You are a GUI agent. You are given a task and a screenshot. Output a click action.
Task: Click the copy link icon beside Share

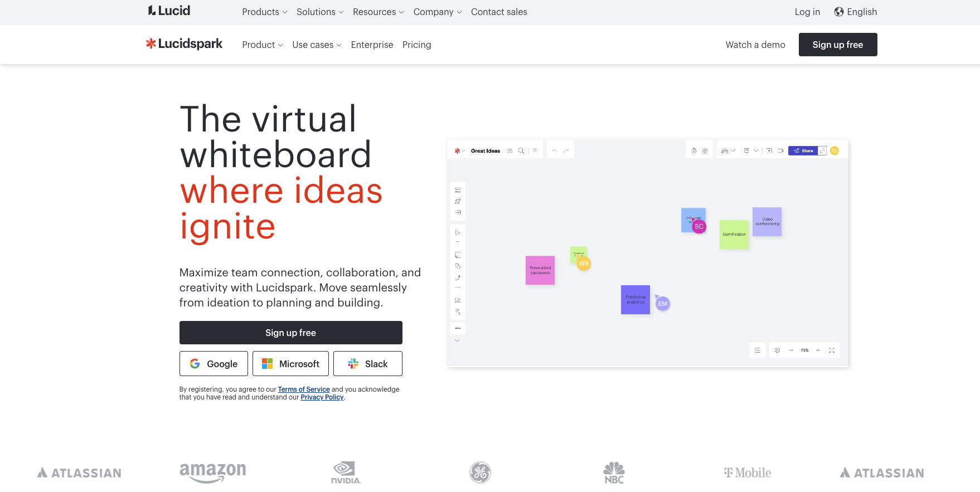point(822,150)
